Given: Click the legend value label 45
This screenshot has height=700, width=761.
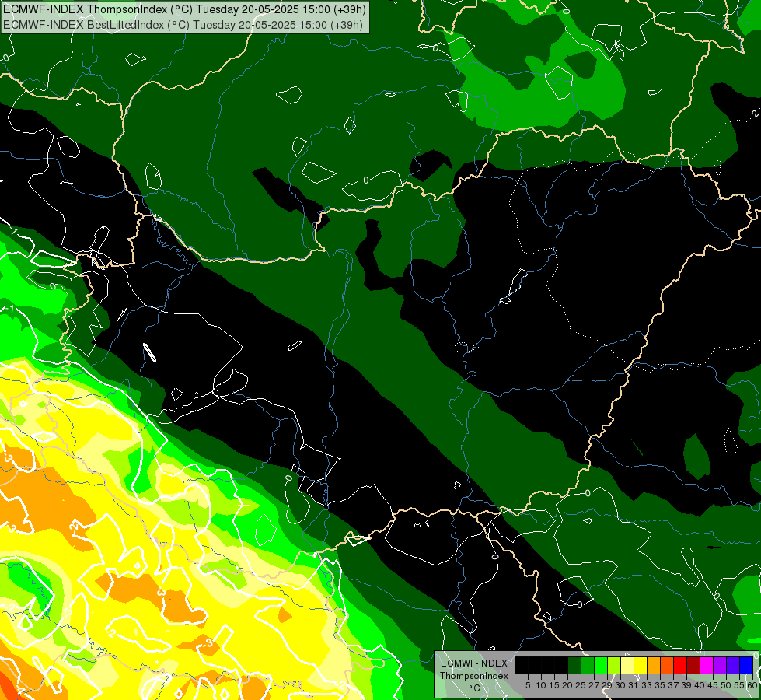Looking at the screenshot, I should tap(713, 685).
